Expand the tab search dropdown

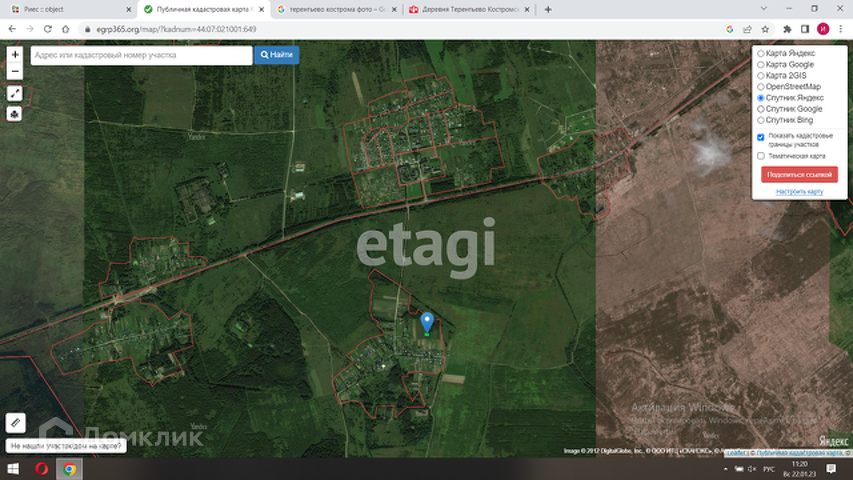pyautogui.click(x=764, y=9)
